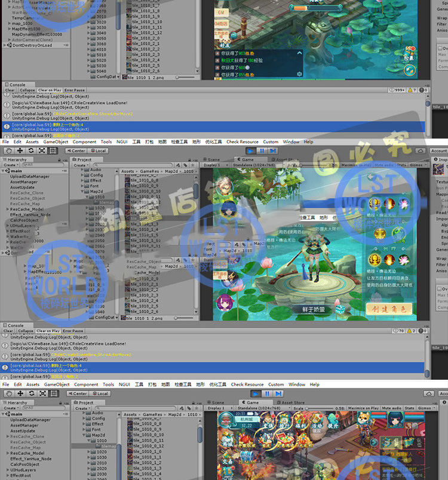Screen dimensions: 448x480
Task: Toggle info message filter showing 999+ in top console
Action: click(397, 90)
